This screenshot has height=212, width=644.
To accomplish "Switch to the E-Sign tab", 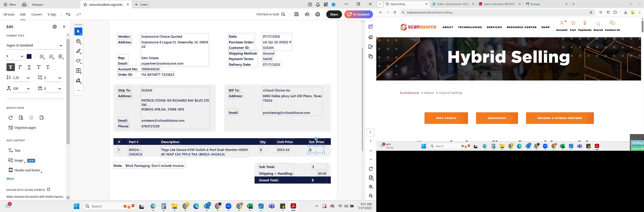I will (x=52, y=15).
